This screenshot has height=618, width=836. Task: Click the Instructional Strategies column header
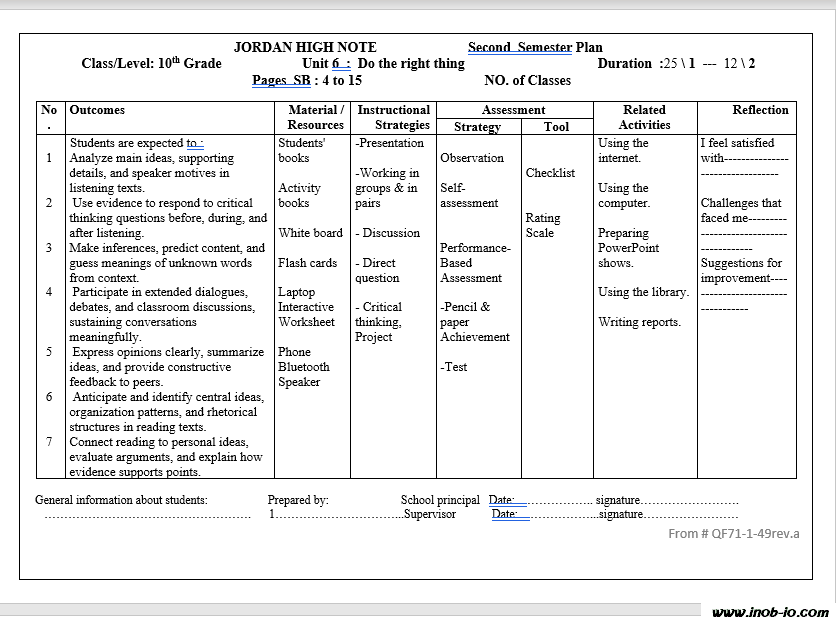click(394, 117)
